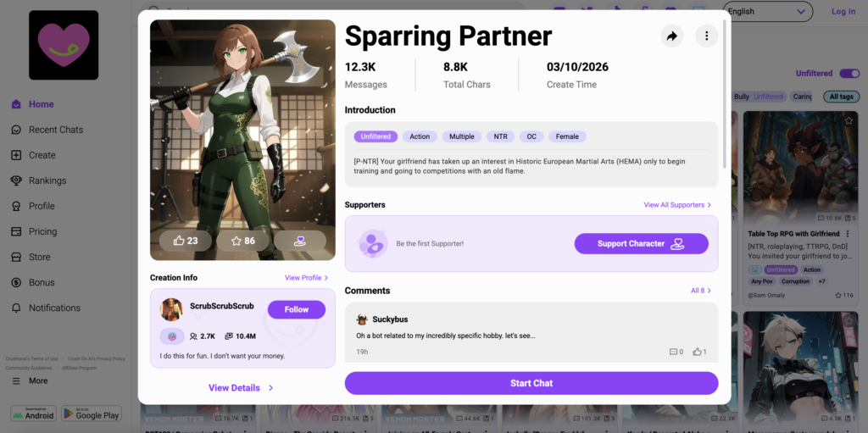Open Crush On AI's Privacy Policy link
Viewport: 868px width, 433px height.
(97, 358)
